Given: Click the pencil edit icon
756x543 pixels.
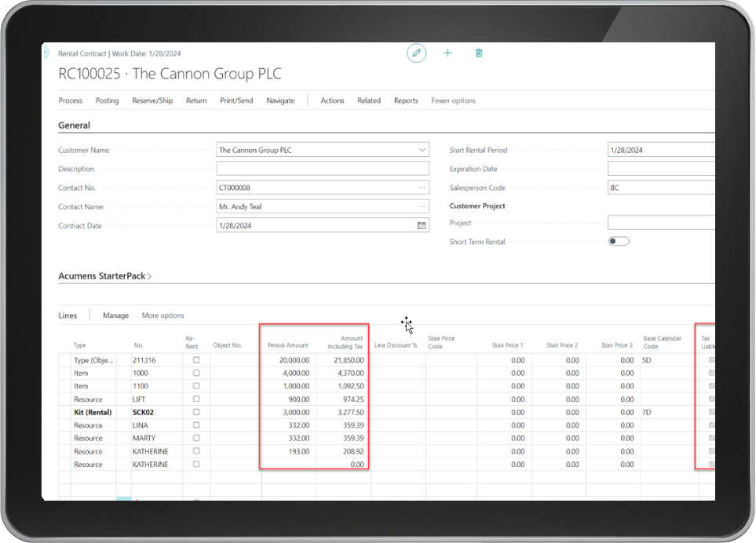Looking at the screenshot, I should [417, 53].
